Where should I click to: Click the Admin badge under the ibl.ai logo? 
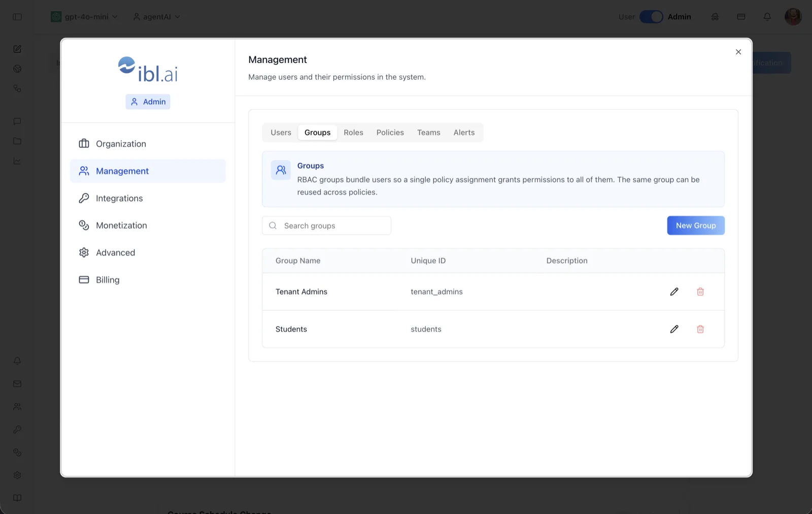click(x=148, y=102)
